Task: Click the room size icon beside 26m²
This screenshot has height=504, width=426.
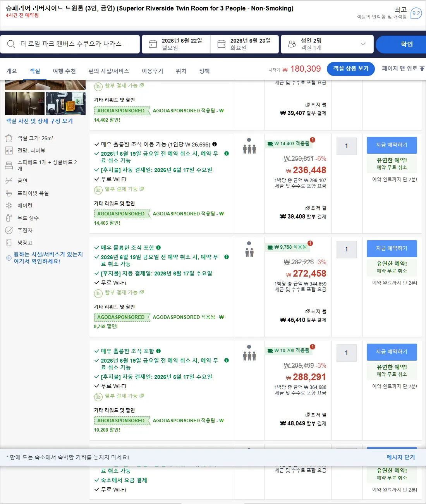Action: (9, 138)
